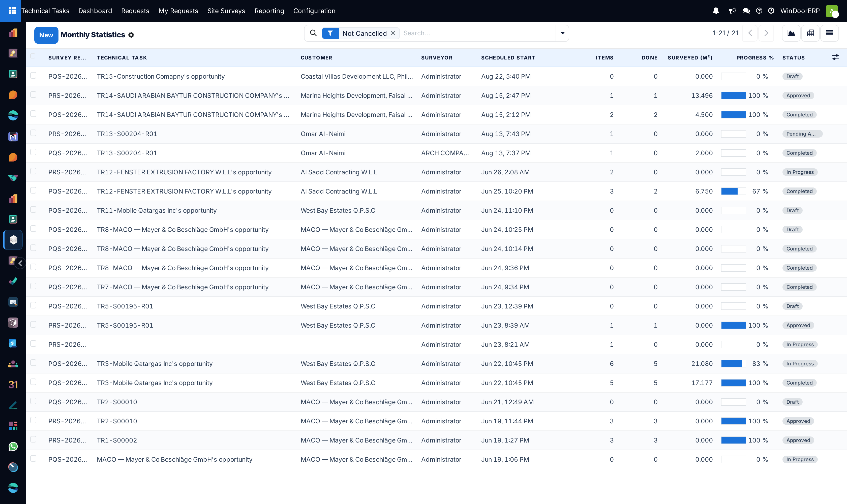Click the active white cube sidebar app
The height and width of the screenshot is (504, 847).
pos(13,240)
